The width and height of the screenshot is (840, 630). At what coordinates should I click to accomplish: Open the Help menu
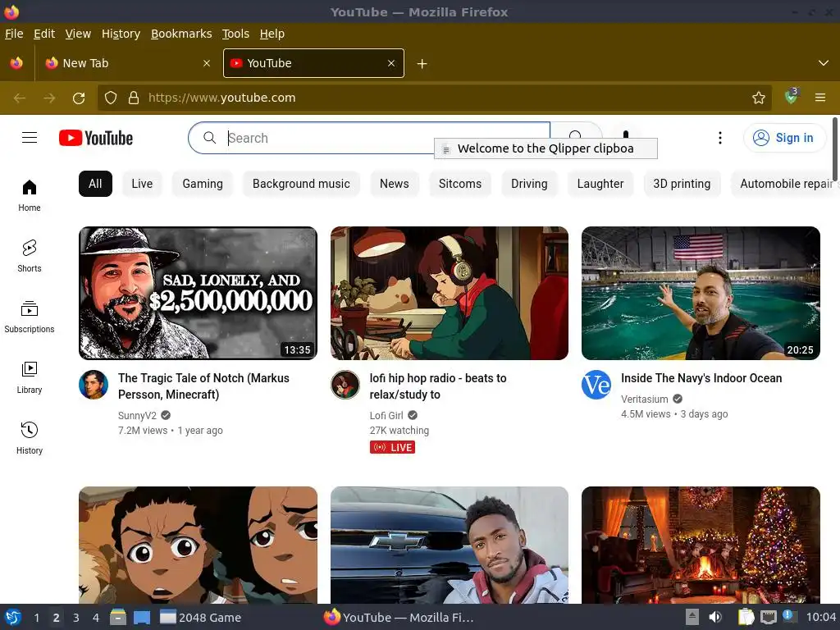coord(272,34)
